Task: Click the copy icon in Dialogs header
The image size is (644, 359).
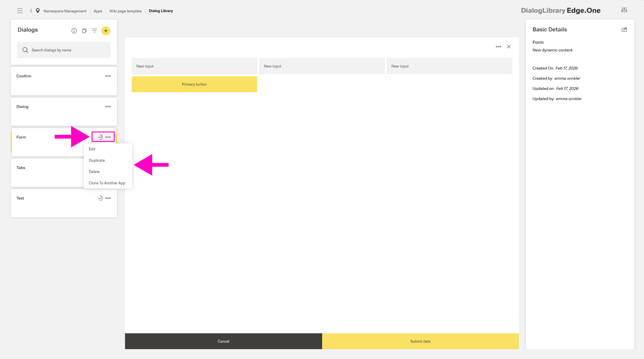Action: 84,31
